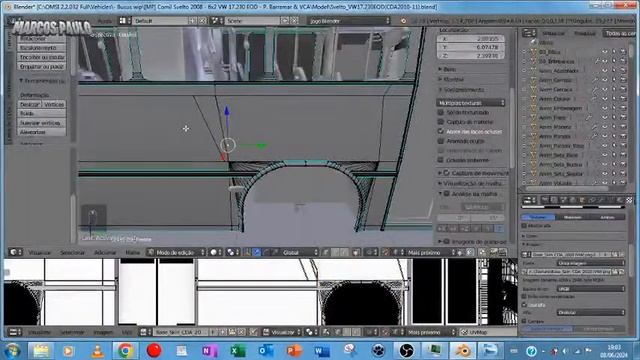
Task: Open the Properties editor type selector icon
Action: (530, 200)
